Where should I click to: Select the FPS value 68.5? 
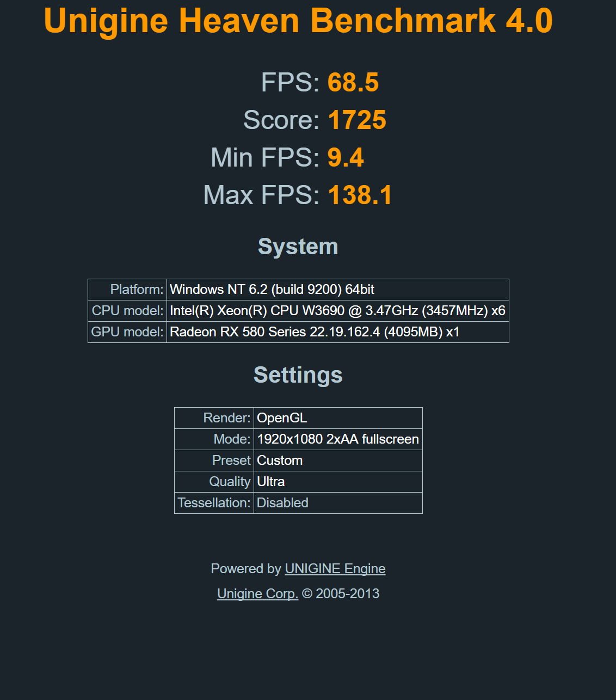tap(353, 83)
